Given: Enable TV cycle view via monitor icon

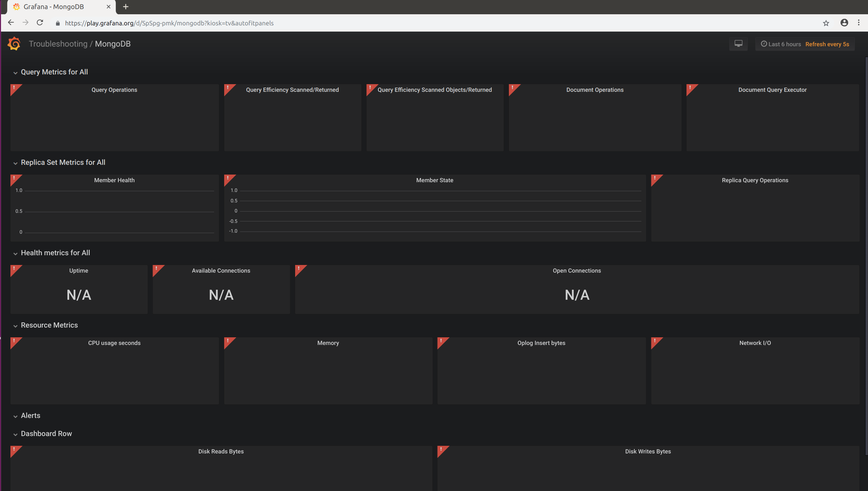Looking at the screenshot, I should tap(738, 43).
